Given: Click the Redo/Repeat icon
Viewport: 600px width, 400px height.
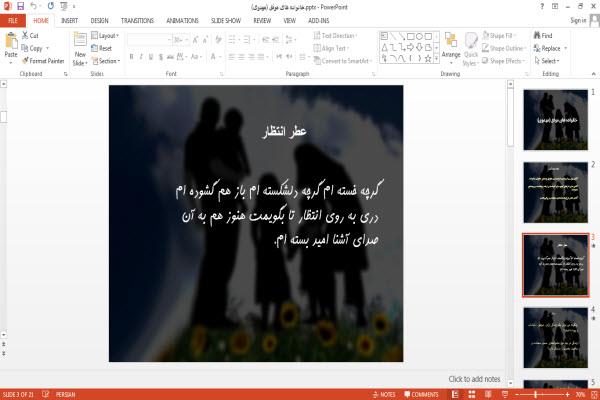Looking at the screenshot, I should pos(51,6).
